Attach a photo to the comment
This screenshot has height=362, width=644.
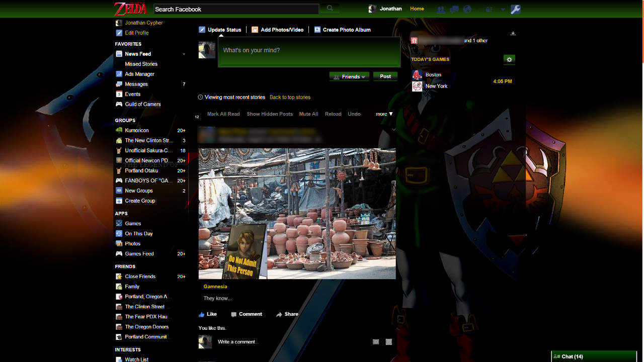tap(376, 342)
